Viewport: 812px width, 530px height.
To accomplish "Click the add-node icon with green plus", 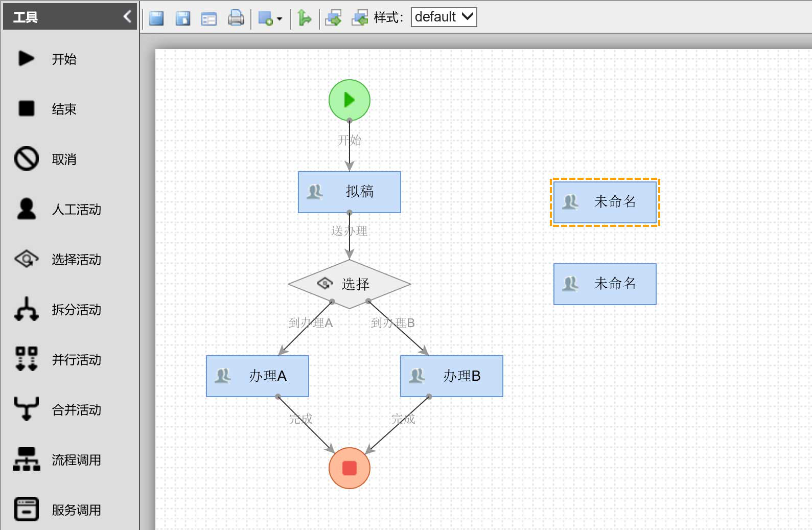I will click(x=266, y=19).
